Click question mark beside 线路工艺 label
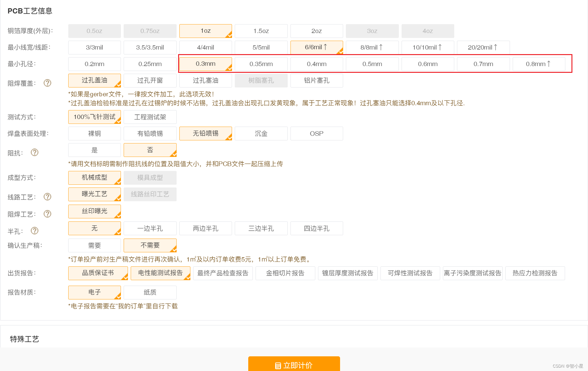Image resolution: width=588 pixels, height=371 pixels. [x=47, y=197]
